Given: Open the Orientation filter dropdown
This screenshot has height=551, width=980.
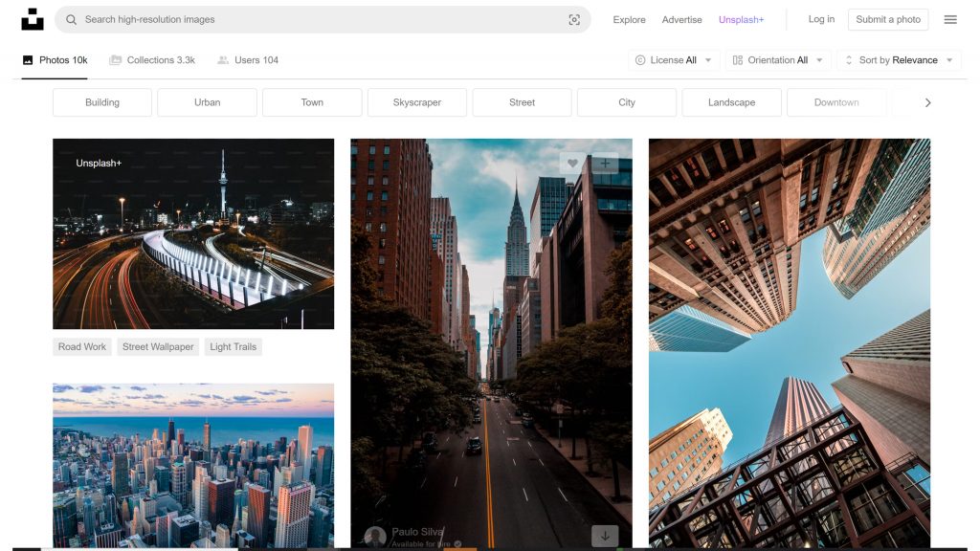Looking at the screenshot, I should (777, 59).
